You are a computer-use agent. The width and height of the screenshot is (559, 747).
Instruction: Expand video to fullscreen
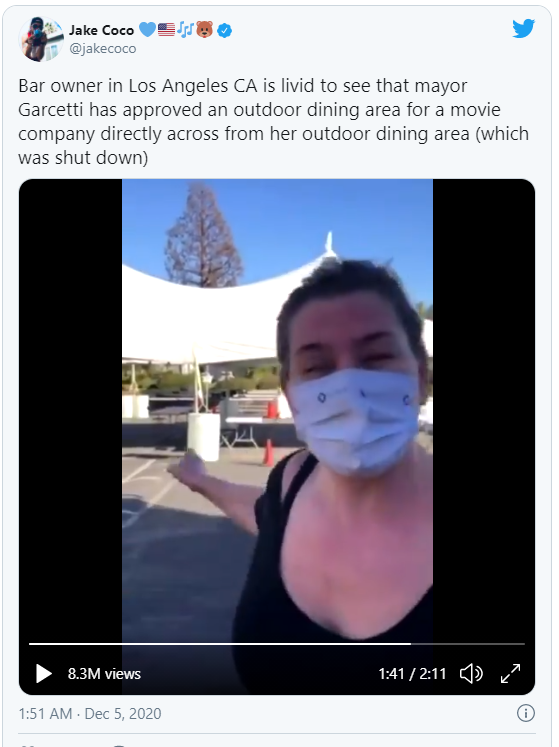(510, 673)
